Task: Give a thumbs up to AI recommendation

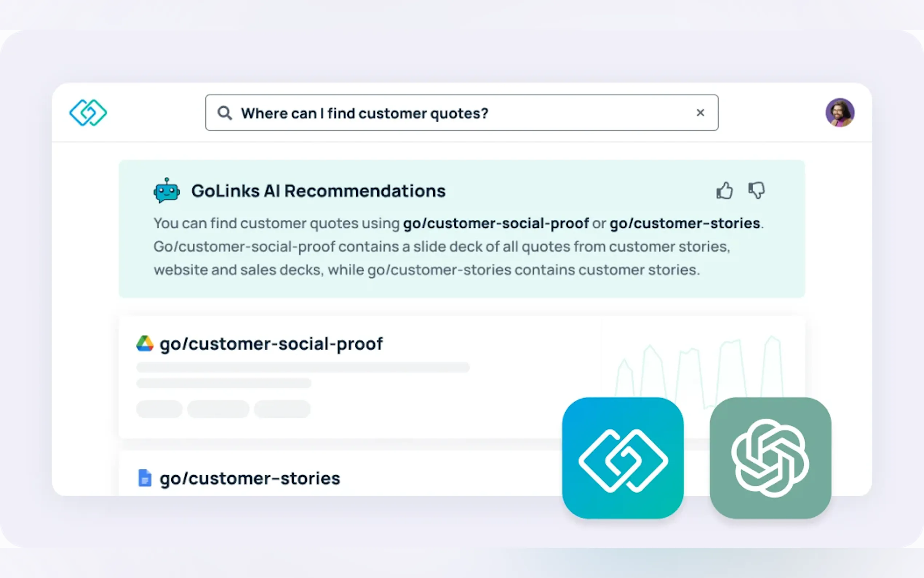Action: point(724,190)
